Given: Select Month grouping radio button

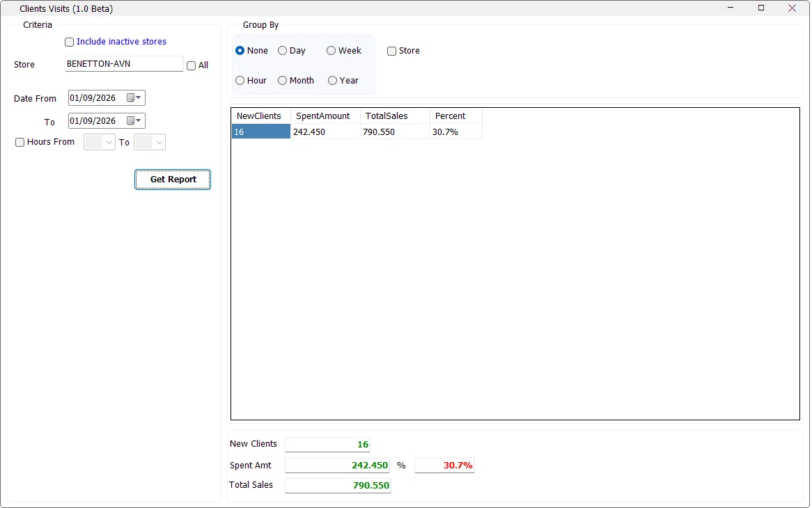Looking at the screenshot, I should coord(282,81).
